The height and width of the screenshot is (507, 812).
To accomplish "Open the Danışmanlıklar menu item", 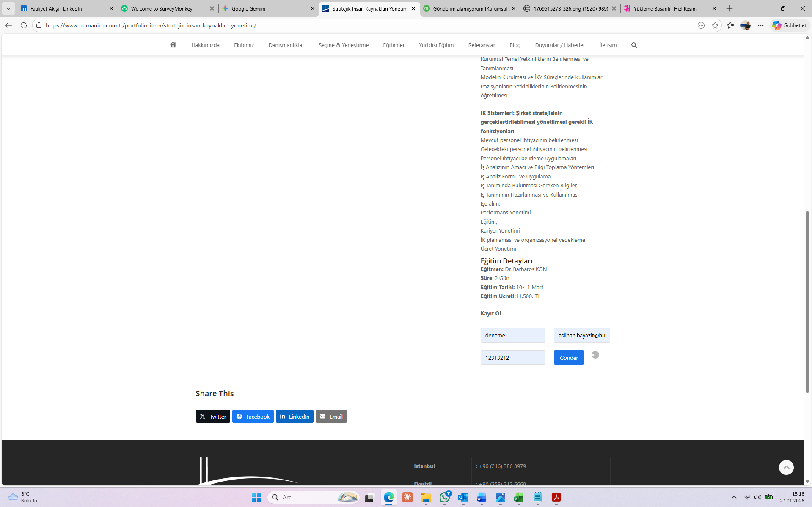I will (286, 45).
